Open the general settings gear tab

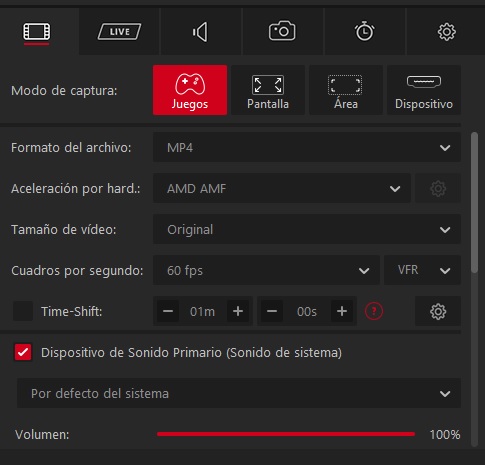[446, 32]
